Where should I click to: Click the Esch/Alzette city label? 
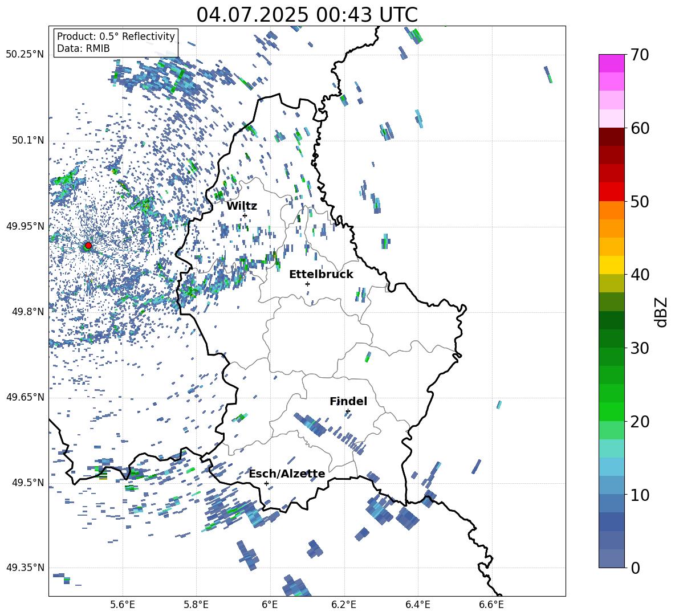point(287,474)
